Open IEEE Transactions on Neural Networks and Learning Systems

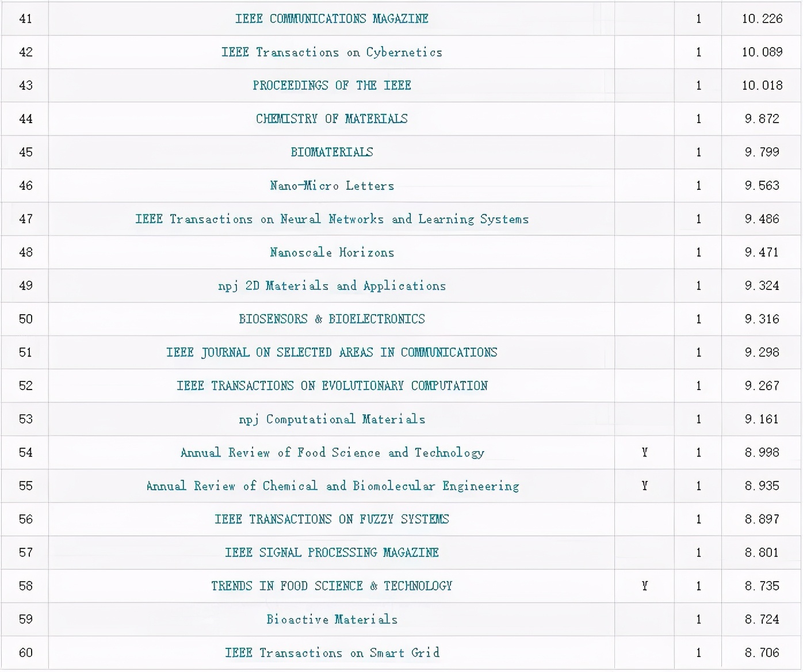point(332,219)
